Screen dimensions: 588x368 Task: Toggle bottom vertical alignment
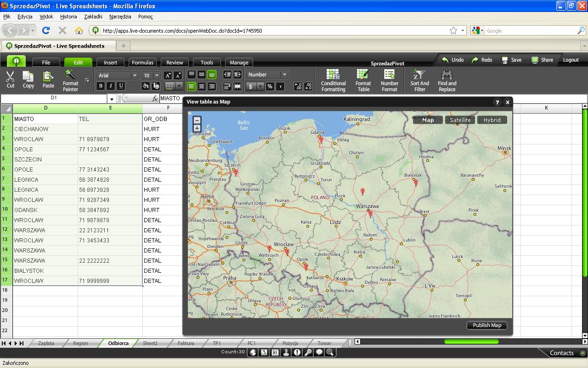pos(212,75)
